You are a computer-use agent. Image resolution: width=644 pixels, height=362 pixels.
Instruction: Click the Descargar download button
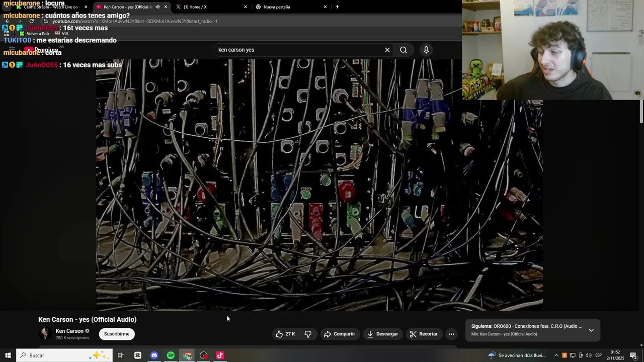[382, 334]
